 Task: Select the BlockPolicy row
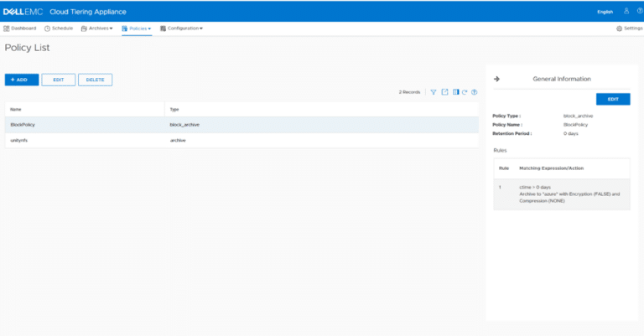click(241, 125)
